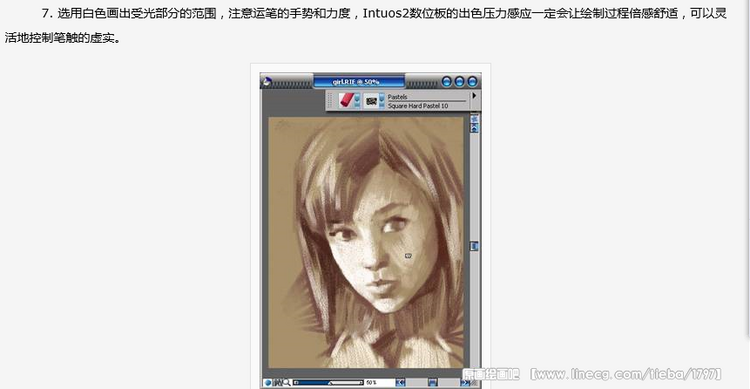Image resolution: width=750 pixels, height=389 pixels.
Task: Click the zoom magnifier icon in status bar
Action: click(287, 383)
